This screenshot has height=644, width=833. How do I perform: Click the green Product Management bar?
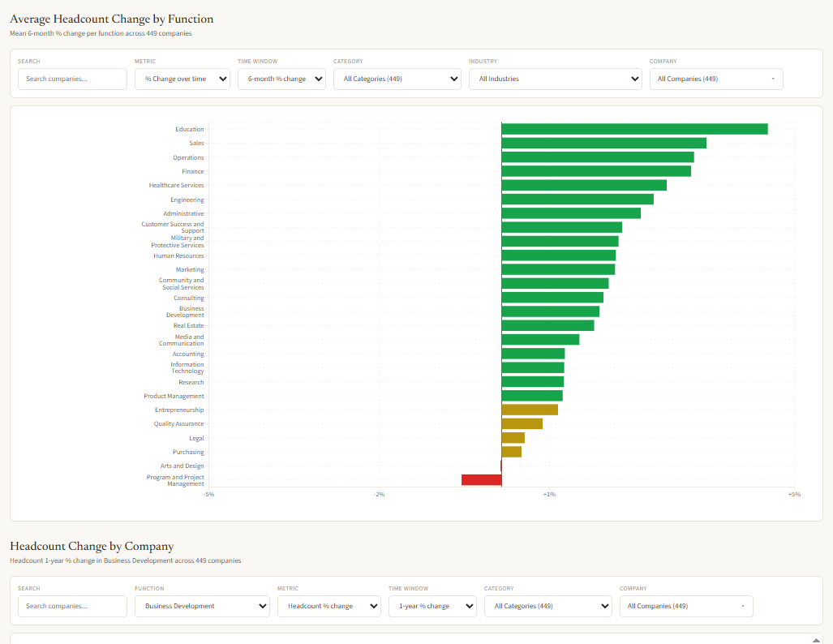532,396
